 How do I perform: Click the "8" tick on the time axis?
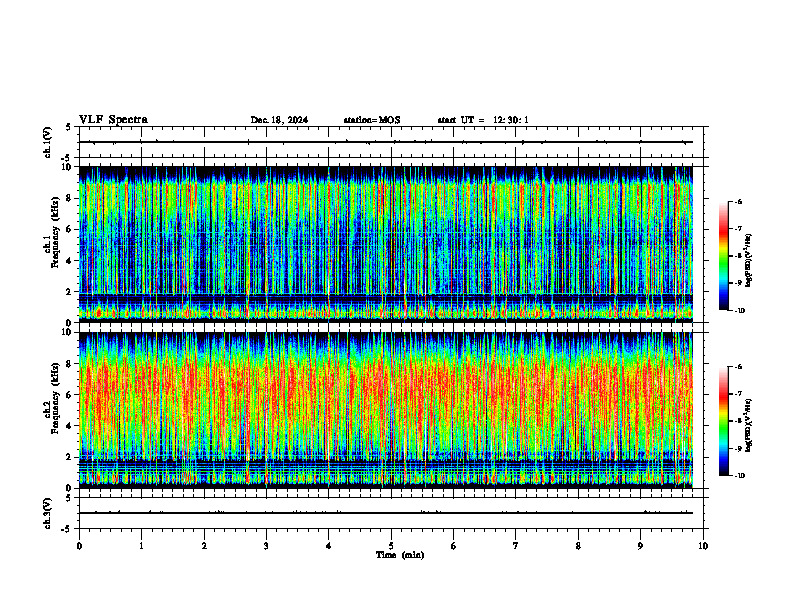tap(578, 546)
